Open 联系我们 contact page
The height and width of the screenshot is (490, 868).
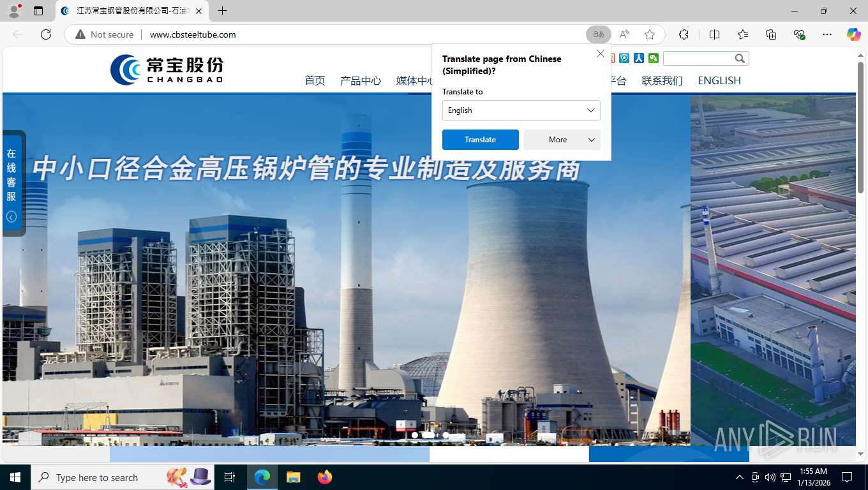pyautogui.click(x=662, y=80)
